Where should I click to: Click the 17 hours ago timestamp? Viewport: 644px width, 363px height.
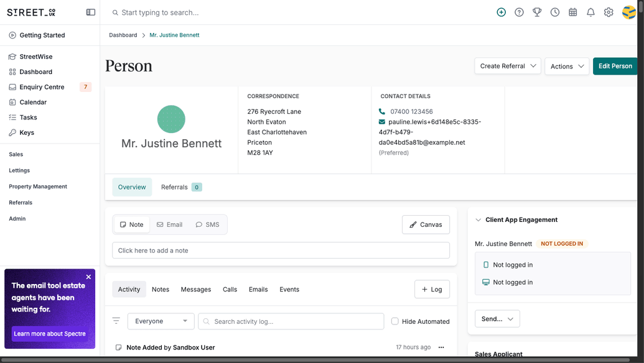pyautogui.click(x=413, y=347)
